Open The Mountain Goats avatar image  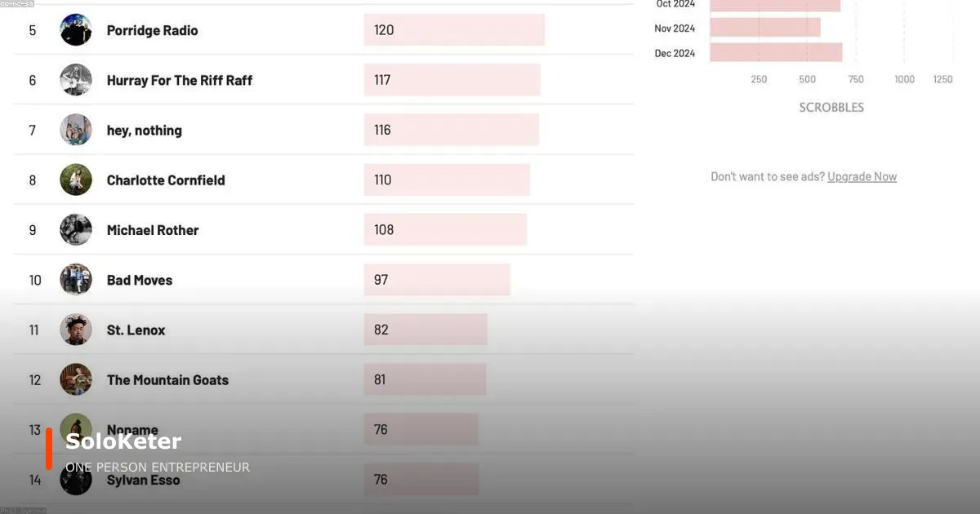[76, 379]
